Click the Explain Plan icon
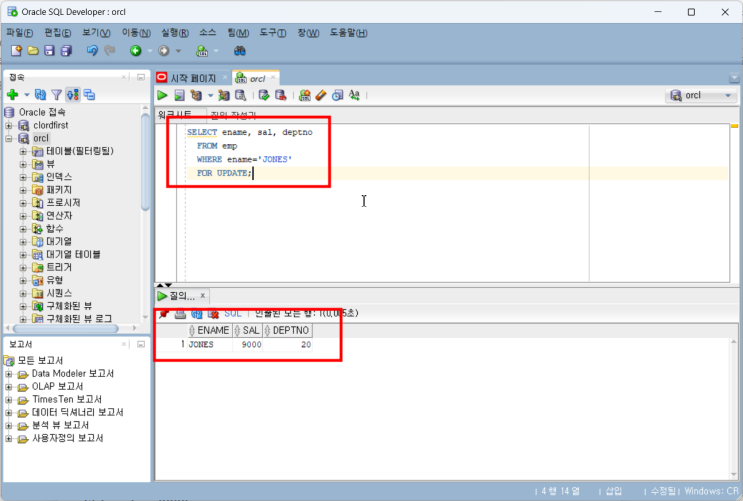743x501 pixels. [196, 95]
